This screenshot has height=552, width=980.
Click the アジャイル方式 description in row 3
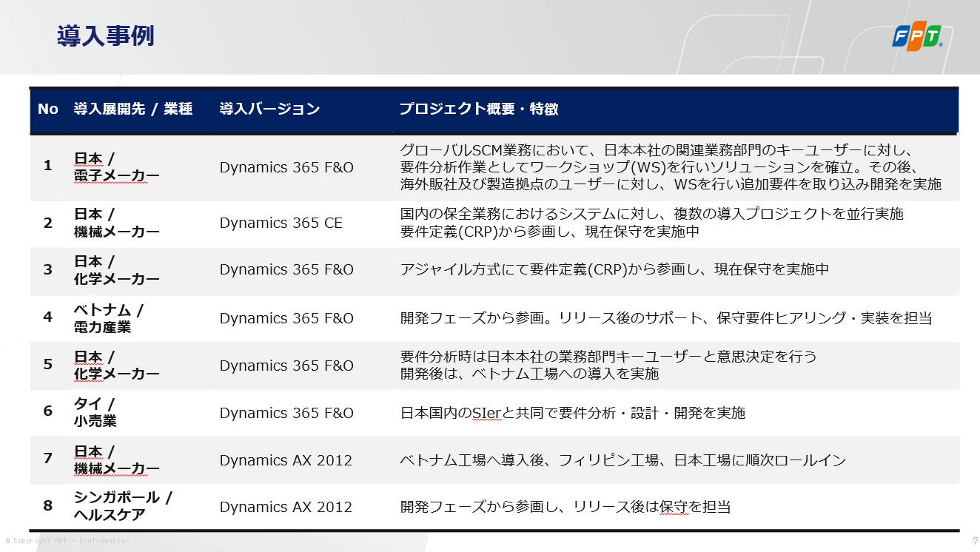(x=614, y=270)
